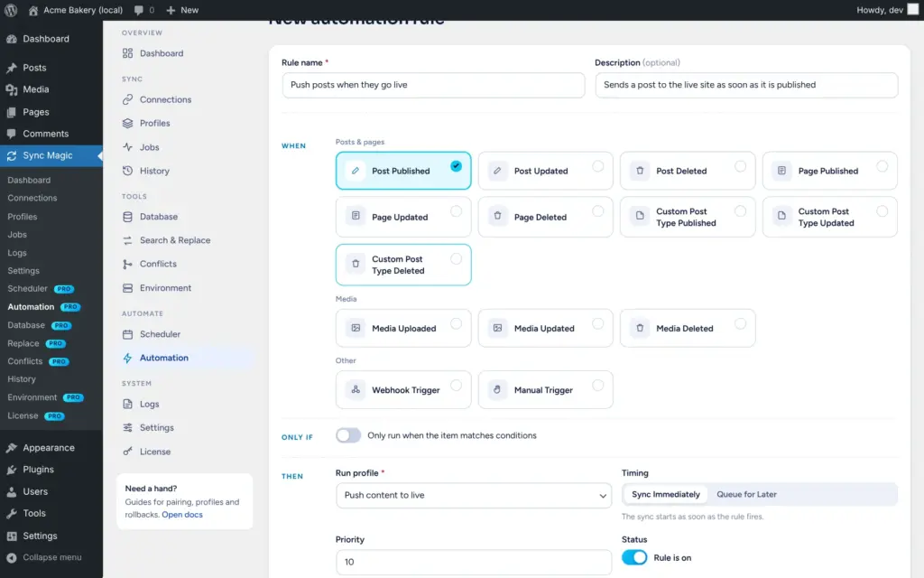Click the Jobs activity icon
This screenshot has height=578, width=924.
127,147
